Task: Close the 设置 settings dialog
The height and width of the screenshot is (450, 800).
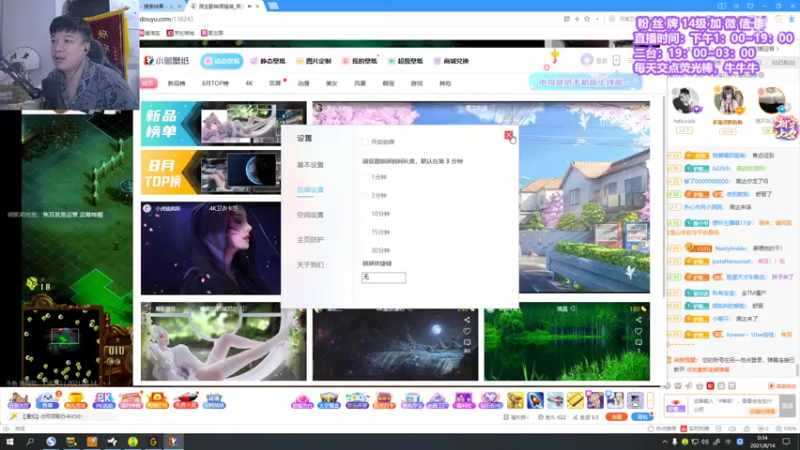Action: (508, 135)
